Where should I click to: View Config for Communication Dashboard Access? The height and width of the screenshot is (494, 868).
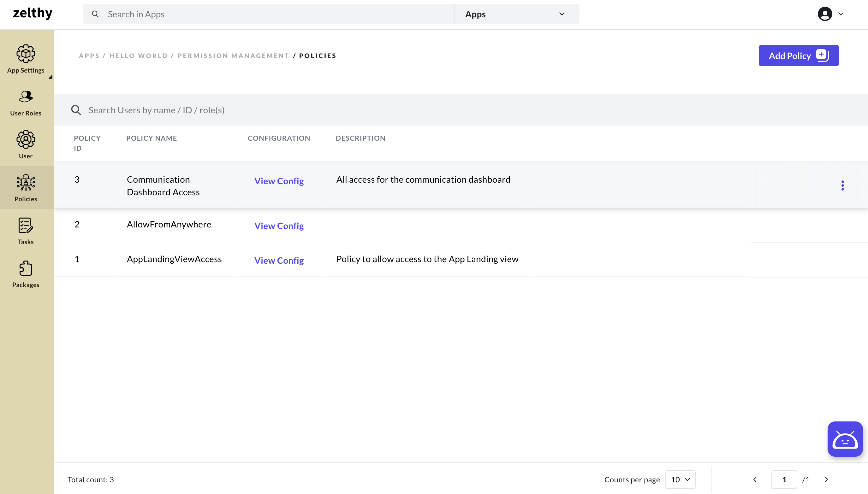(x=279, y=181)
